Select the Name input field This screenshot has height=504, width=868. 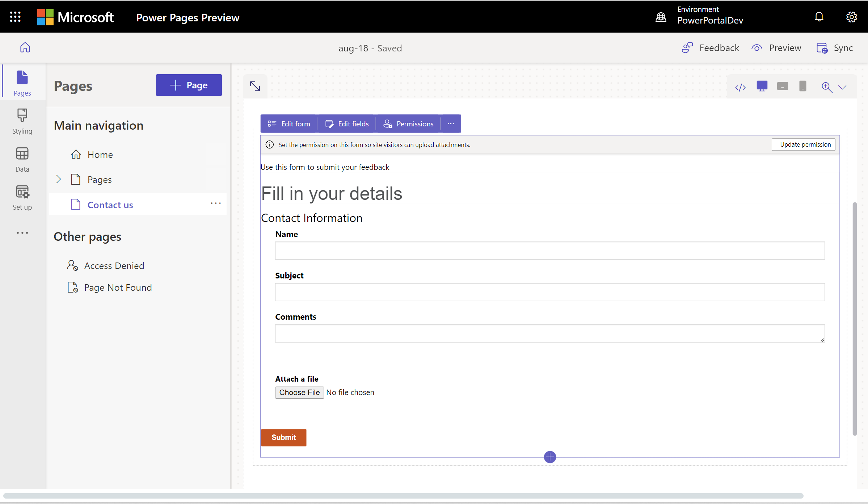(x=549, y=250)
